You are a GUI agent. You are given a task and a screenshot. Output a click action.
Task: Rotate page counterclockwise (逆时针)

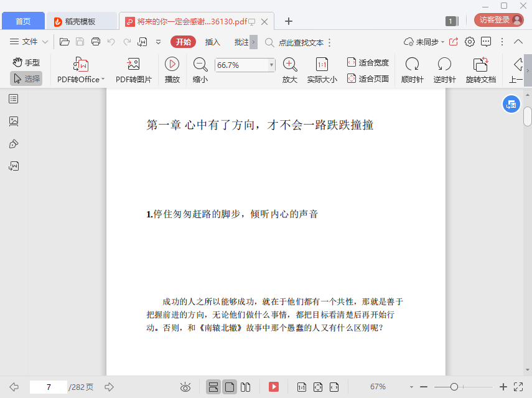[x=444, y=64]
